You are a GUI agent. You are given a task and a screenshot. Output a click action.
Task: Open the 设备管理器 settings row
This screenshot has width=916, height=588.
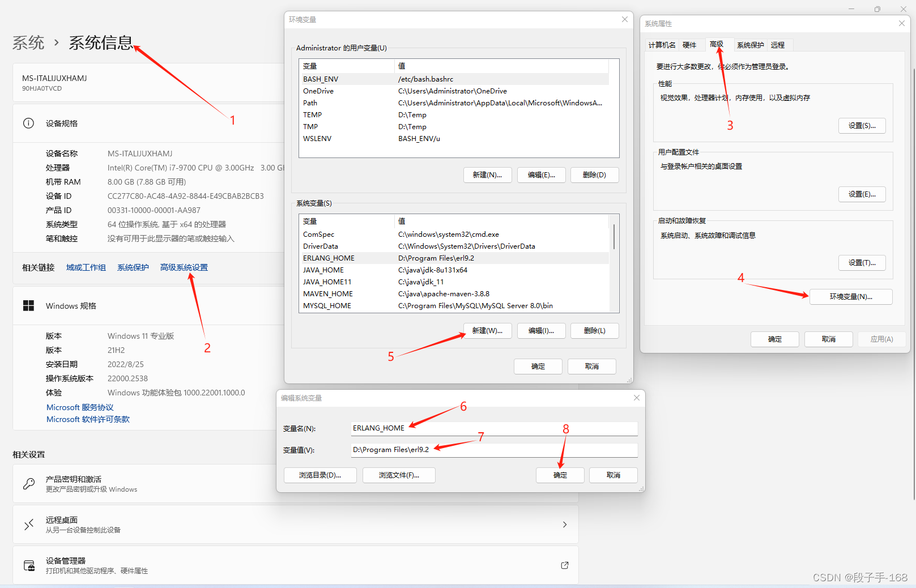pos(296,565)
